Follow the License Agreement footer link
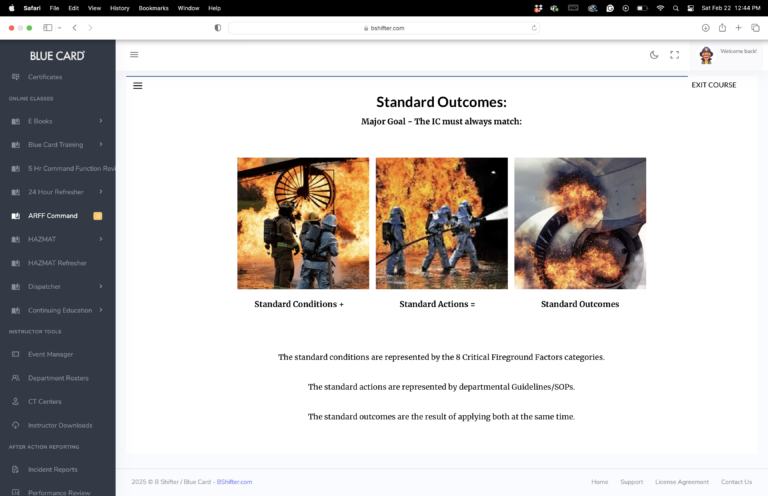 click(x=681, y=482)
